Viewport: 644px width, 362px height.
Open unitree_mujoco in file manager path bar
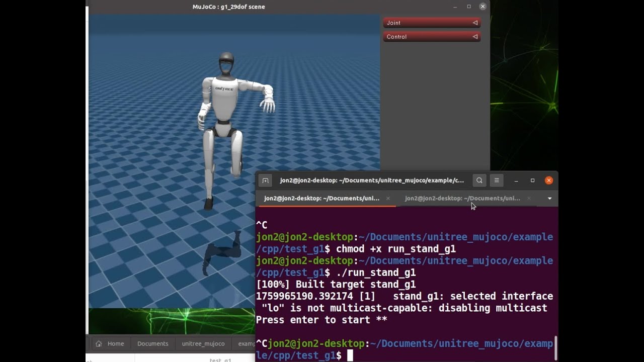(x=203, y=344)
